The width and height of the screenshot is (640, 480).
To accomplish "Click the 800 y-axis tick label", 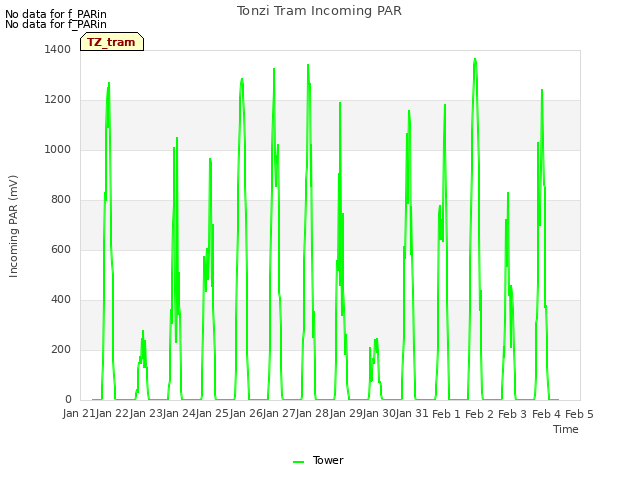I will pyautogui.click(x=61, y=200).
